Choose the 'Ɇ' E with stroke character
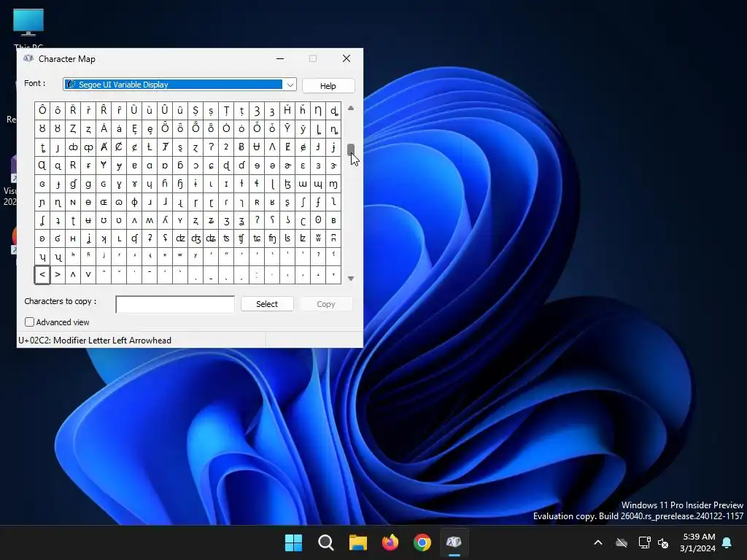 [x=287, y=147]
